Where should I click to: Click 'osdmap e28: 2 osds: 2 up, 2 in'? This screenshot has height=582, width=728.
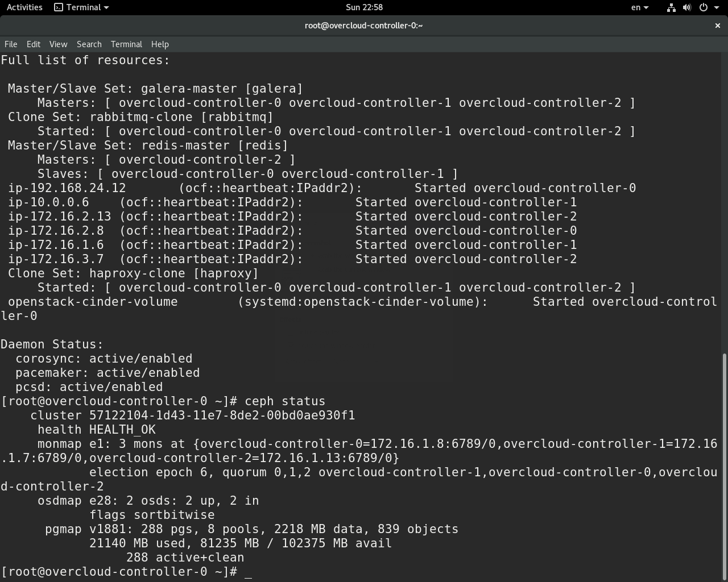(148, 501)
